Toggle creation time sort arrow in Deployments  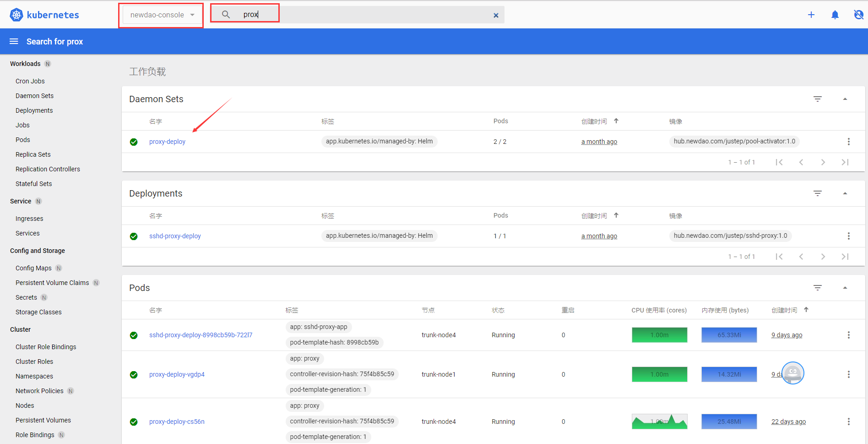click(616, 215)
